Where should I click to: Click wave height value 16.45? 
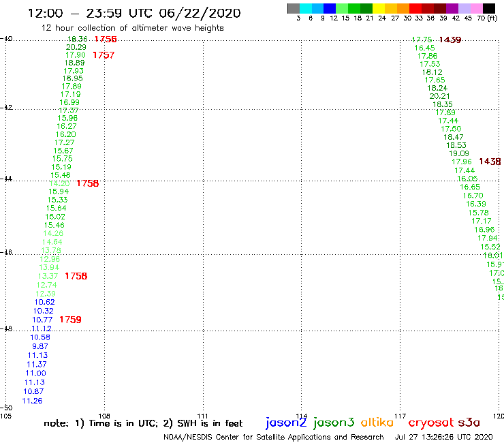pyautogui.click(x=424, y=48)
